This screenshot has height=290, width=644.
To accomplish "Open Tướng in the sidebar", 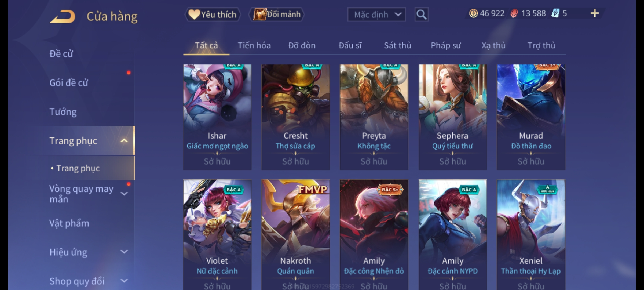I will [x=63, y=112].
